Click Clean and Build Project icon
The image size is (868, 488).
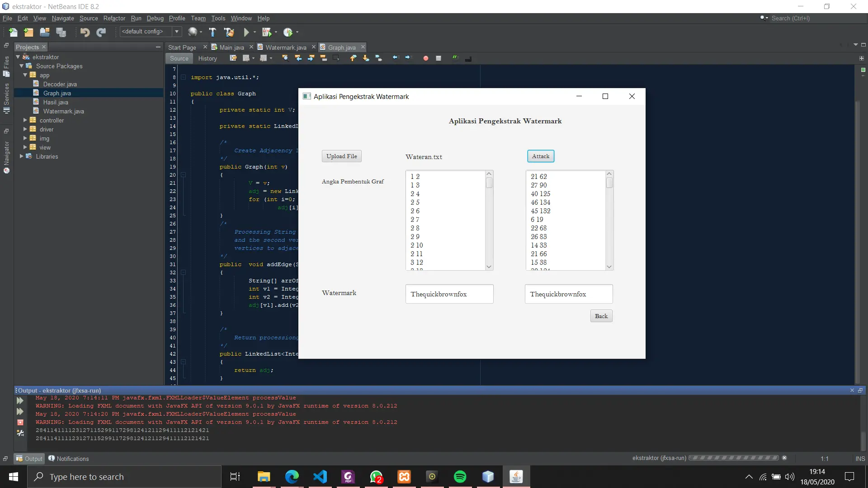click(x=229, y=32)
